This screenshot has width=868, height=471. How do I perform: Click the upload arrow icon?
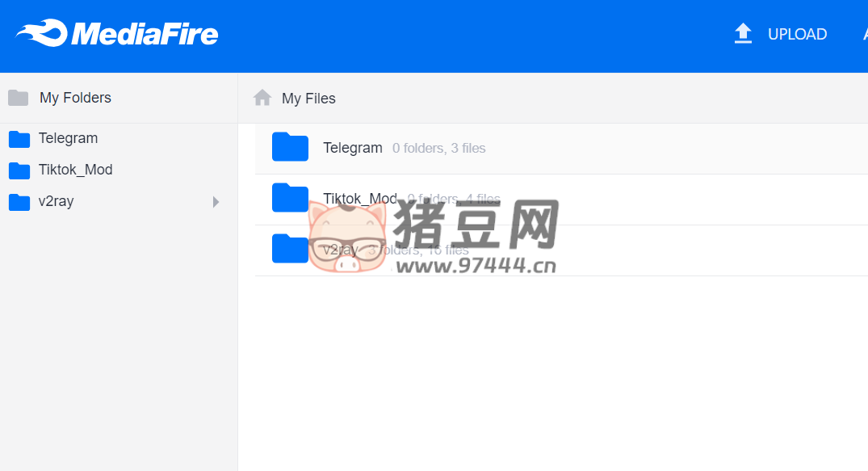pyautogui.click(x=743, y=33)
